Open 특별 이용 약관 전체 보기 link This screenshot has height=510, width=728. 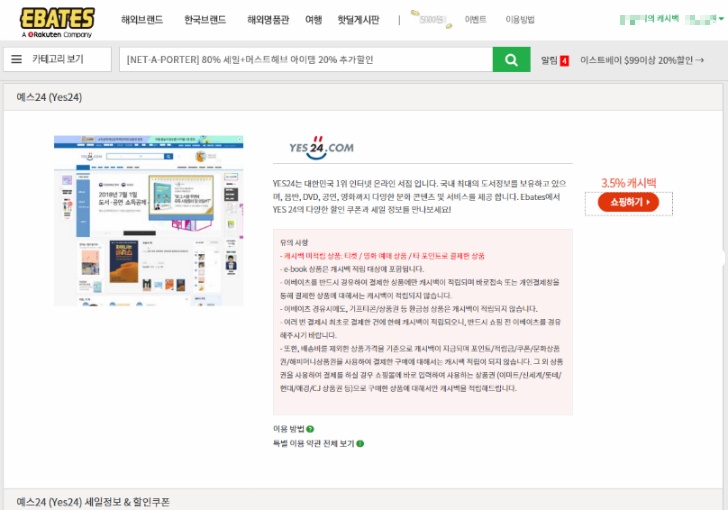(313, 444)
